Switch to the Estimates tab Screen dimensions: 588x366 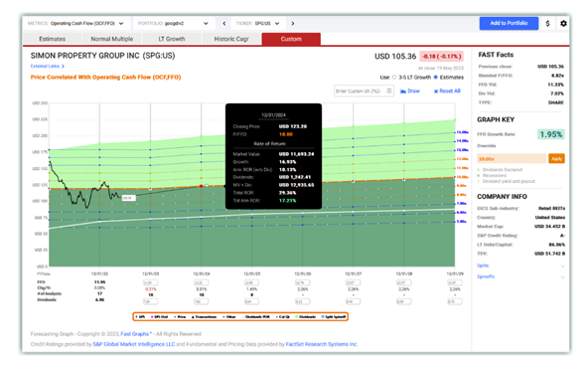[52, 39]
